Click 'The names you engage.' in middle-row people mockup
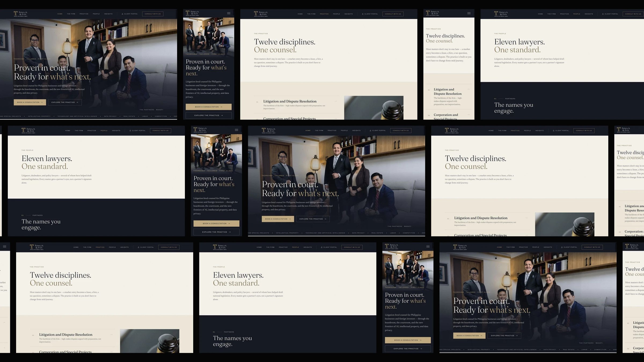This screenshot has height=362, width=644. pos(41,224)
